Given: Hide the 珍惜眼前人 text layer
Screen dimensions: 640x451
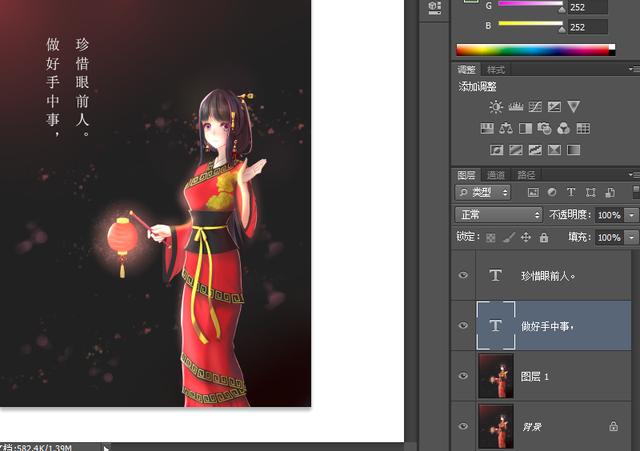Looking at the screenshot, I should pyautogui.click(x=462, y=275).
